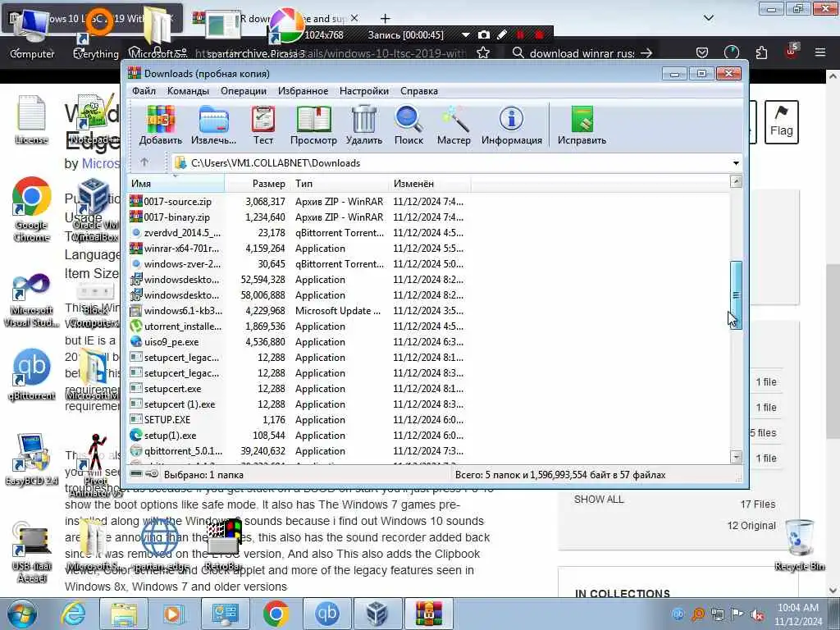The height and width of the screenshot is (630, 840).
Task: Click the Добавить (Add) toolbar icon
Action: coord(161,126)
